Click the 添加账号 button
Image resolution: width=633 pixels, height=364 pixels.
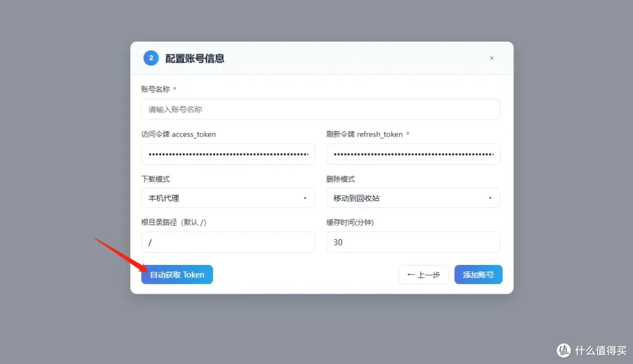pyautogui.click(x=478, y=274)
